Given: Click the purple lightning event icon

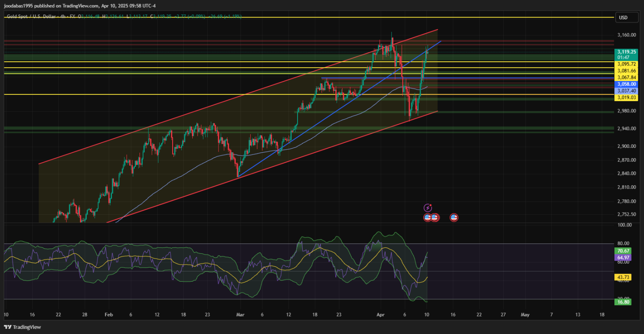Looking at the screenshot, I should [x=428, y=208].
